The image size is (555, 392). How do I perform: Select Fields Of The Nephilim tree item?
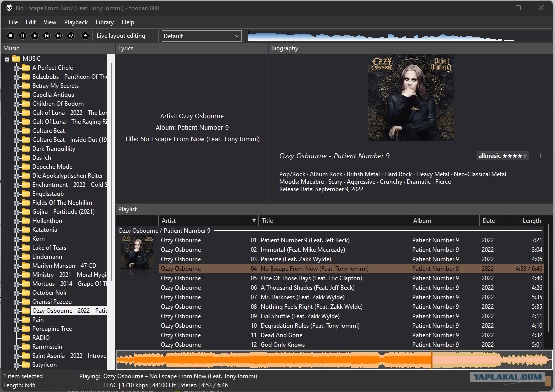point(62,203)
